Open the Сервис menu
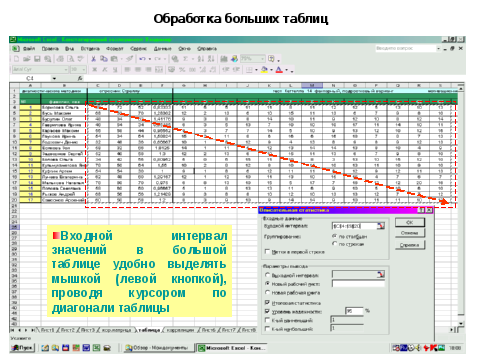This screenshot has height=360, width=480. (138, 49)
